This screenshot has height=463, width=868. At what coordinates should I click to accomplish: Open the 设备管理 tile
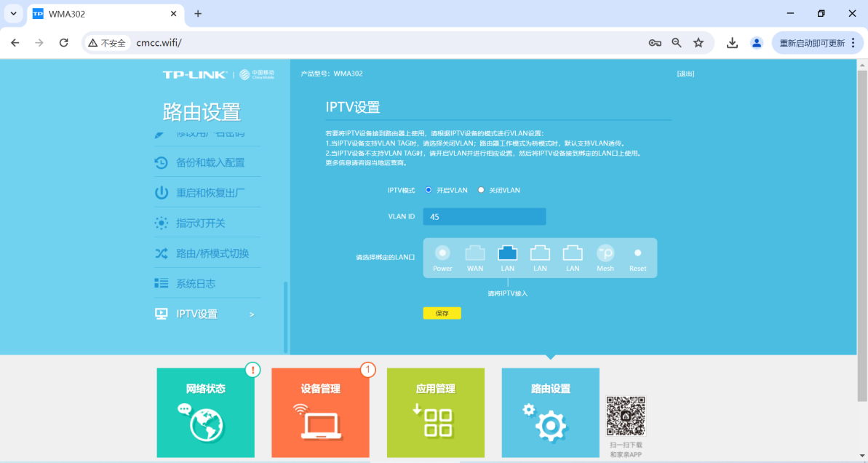pyautogui.click(x=320, y=413)
